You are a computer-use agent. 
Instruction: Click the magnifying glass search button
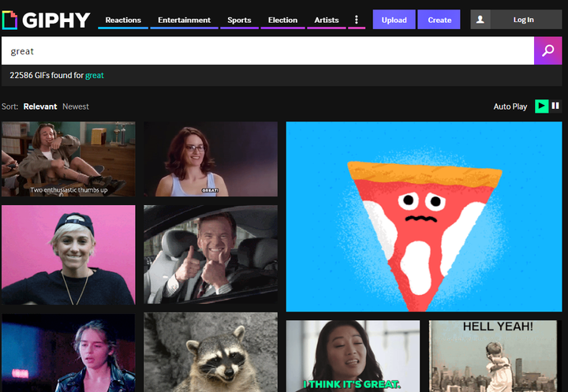547,50
